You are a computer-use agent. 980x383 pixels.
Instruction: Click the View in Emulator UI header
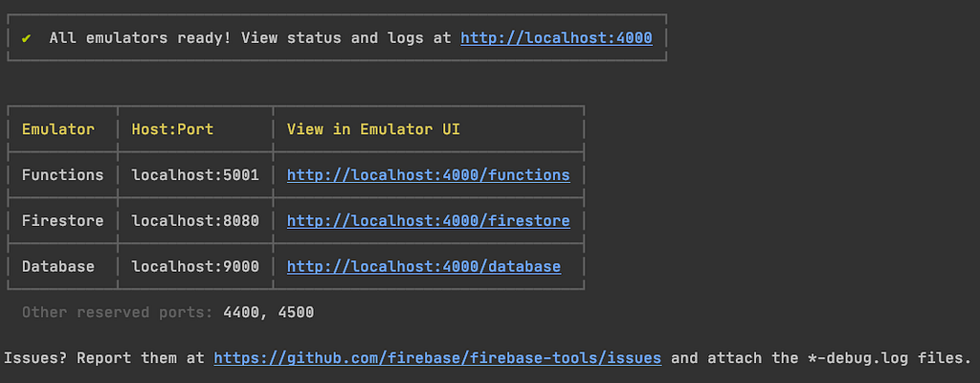[x=374, y=129]
